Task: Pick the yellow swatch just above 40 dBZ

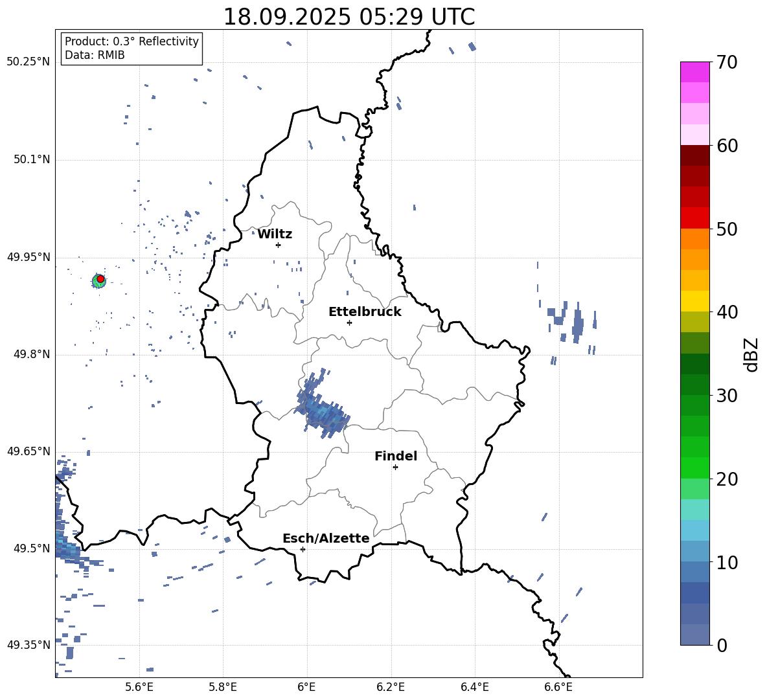Action: [x=694, y=301]
